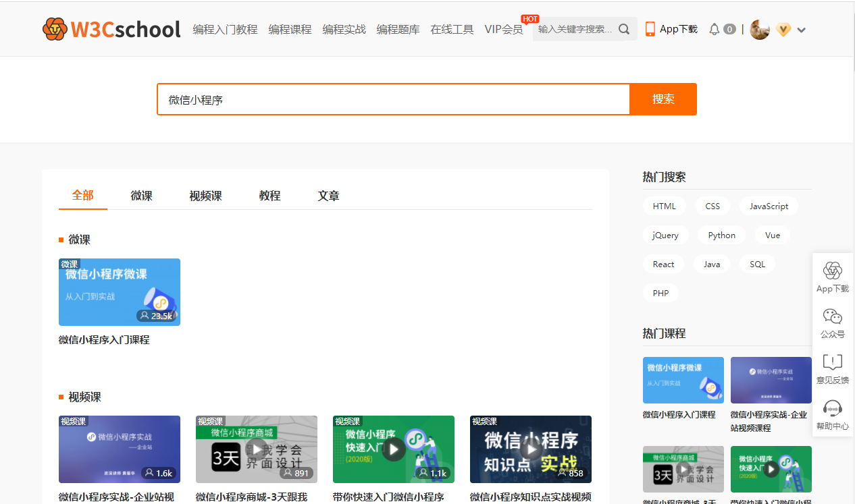
Task: Click the App下载 sidebar icon
Action: pyautogui.click(x=832, y=271)
